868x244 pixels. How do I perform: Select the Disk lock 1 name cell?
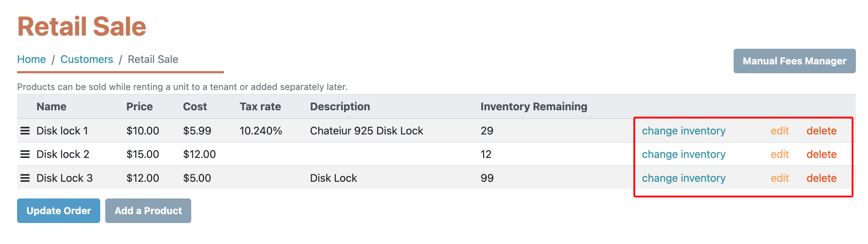click(x=62, y=131)
